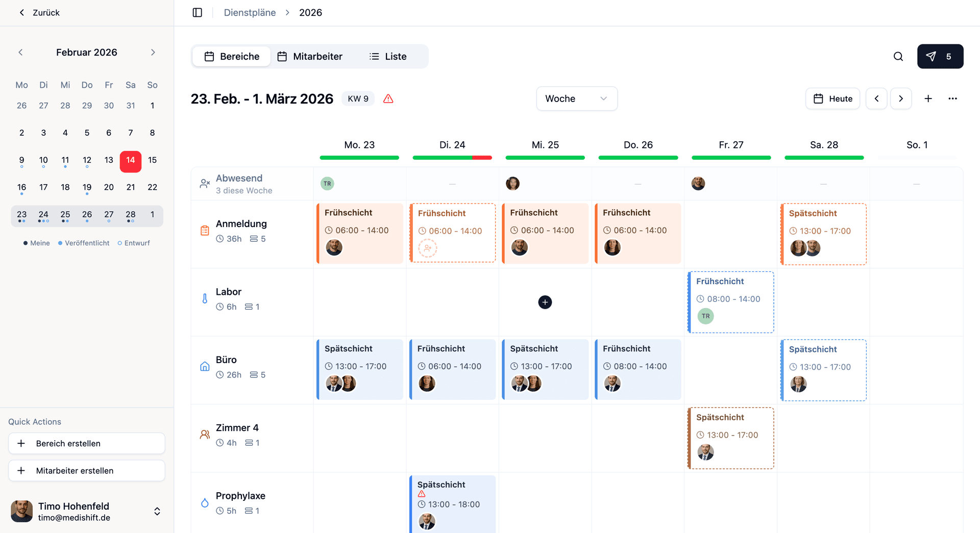Select February 19 in mini calendar
The width and height of the screenshot is (980, 533).
tap(87, 187)
